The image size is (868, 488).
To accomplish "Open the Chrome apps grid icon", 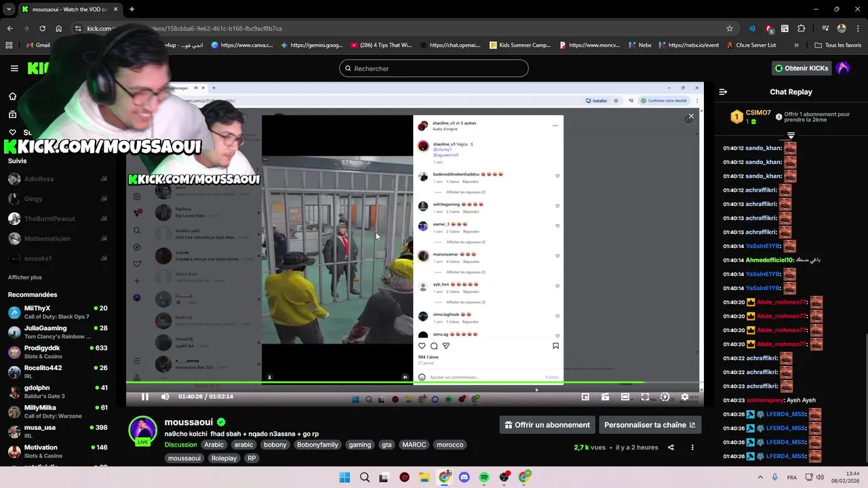I will (x=9, y=45).
